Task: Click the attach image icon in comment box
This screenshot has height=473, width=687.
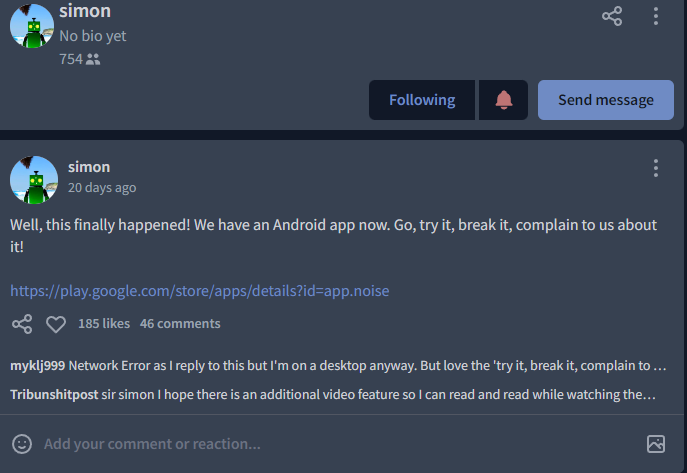Action: pyautogui.click(x=656, y=444)
